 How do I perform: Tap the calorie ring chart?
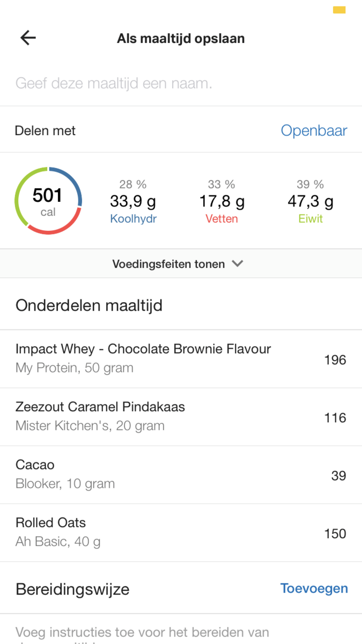coord(48,201)
